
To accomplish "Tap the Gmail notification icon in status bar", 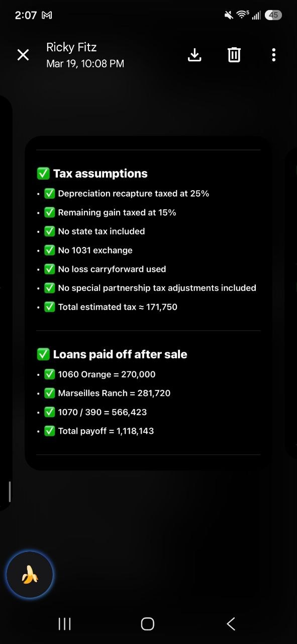I will [47, 15].
